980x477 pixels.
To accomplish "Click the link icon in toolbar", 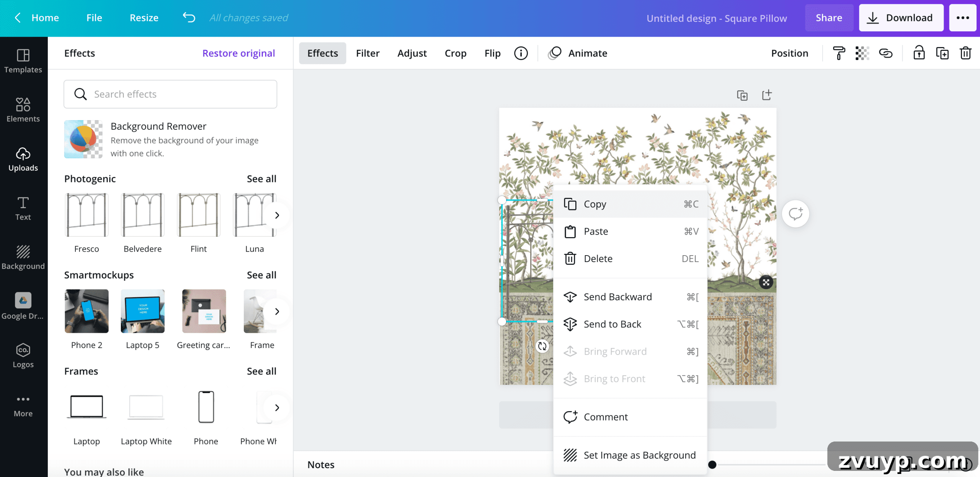I will click(x=885, y=53).
